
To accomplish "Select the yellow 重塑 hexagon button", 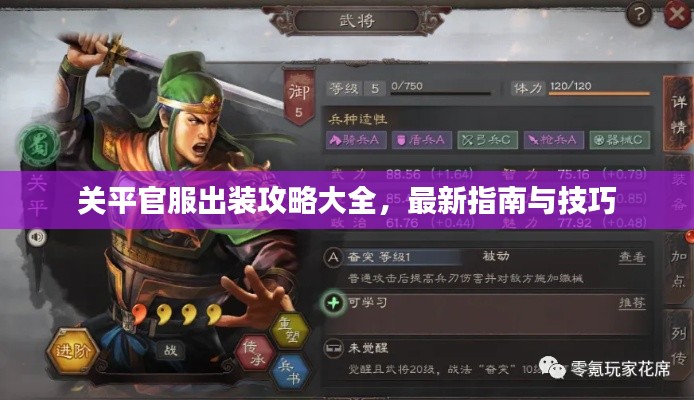I will click(289, 330).
